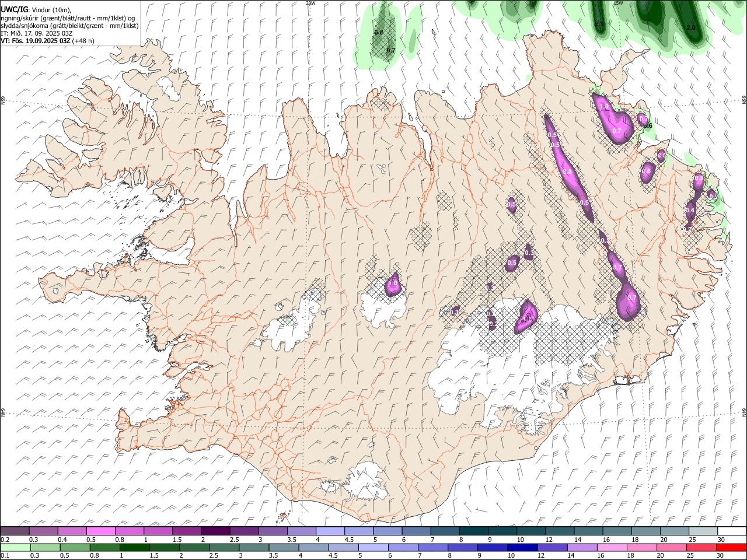Click the bright pink swatch above upper 0.5 label

pyautogui.click(x=100, y=531)
